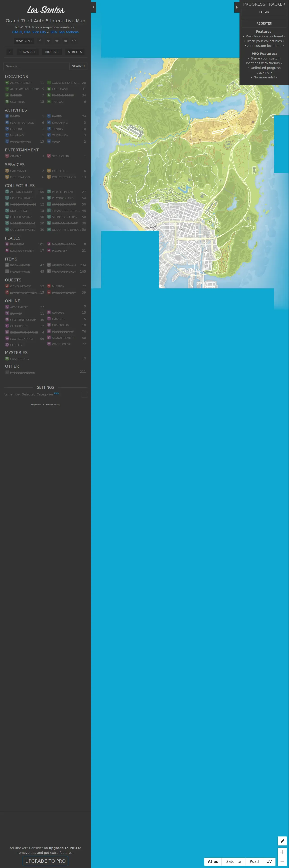Click the SEARCH button

point(78,66)
